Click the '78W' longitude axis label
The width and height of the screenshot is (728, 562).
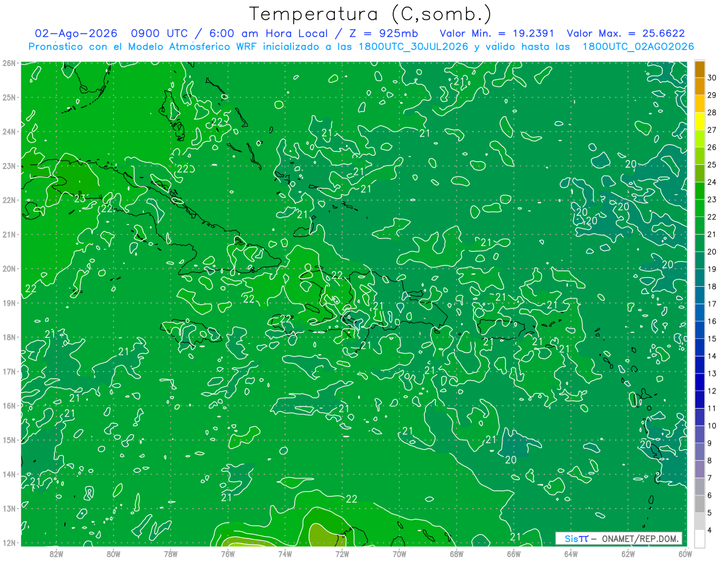pos(171,554)
